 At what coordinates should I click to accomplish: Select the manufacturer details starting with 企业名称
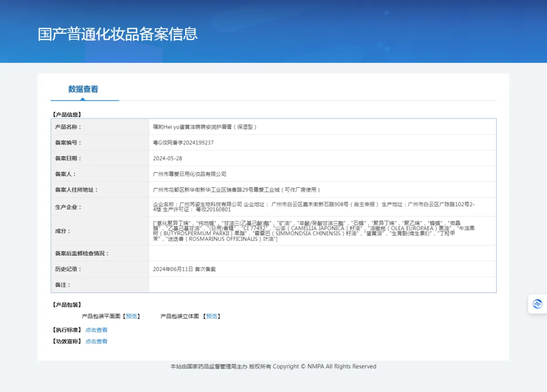tap(314, 207)
